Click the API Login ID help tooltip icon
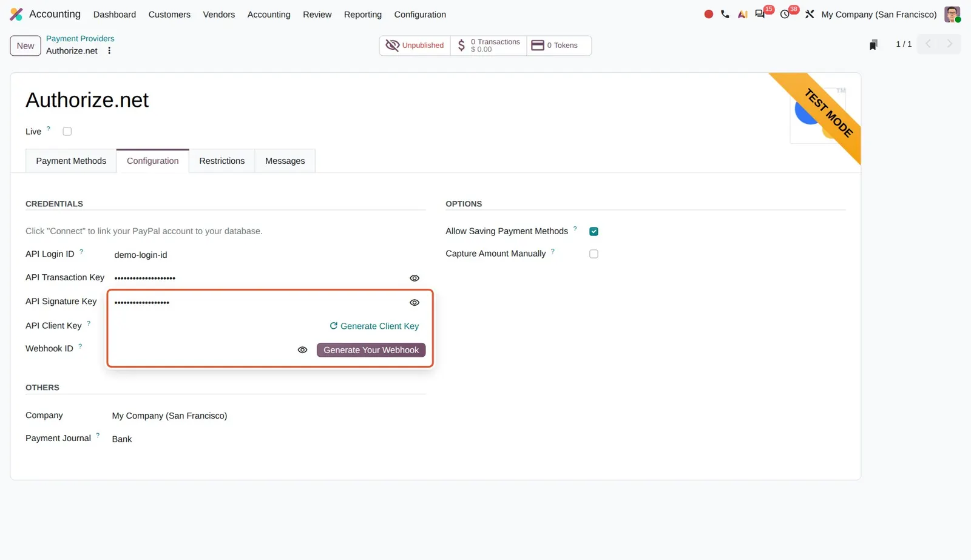971x560 pixels. tap(81, 251)
